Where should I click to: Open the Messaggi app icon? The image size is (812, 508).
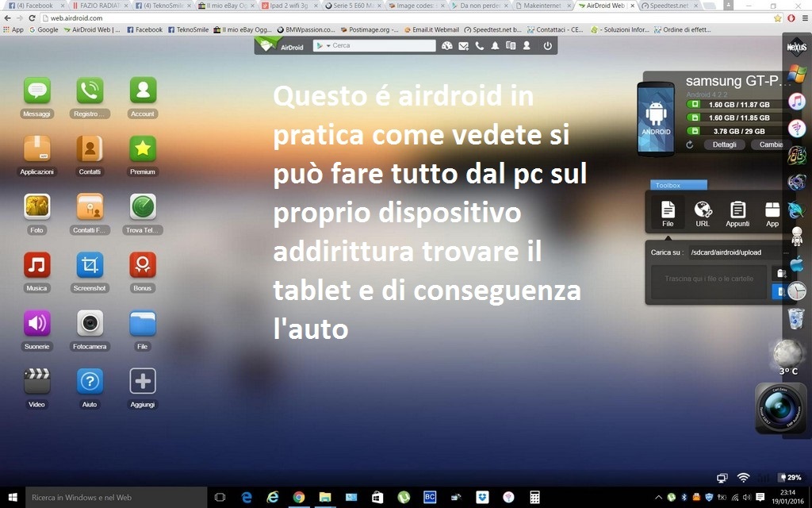click(x=36, y=90)
